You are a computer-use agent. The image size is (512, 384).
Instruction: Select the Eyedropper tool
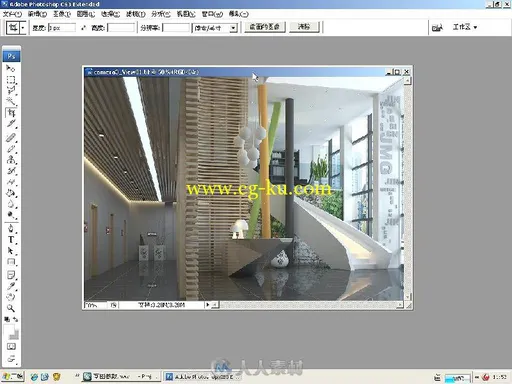click(x=11, y=286)
